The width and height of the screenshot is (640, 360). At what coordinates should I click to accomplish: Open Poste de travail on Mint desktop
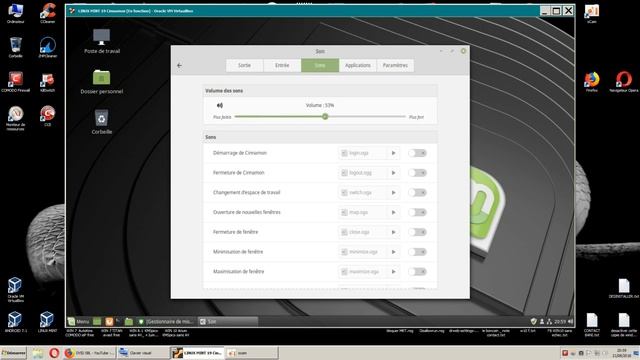[x=102, y=41]
